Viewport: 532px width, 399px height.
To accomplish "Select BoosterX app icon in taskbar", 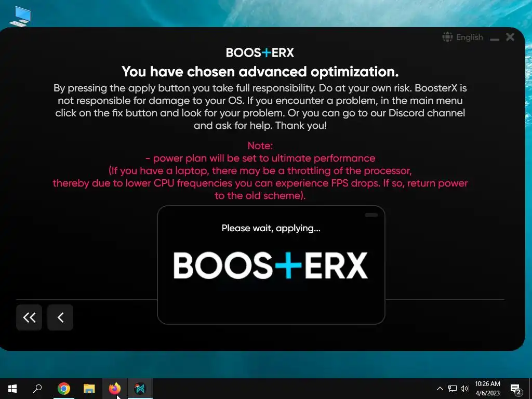I will (140, 389).
